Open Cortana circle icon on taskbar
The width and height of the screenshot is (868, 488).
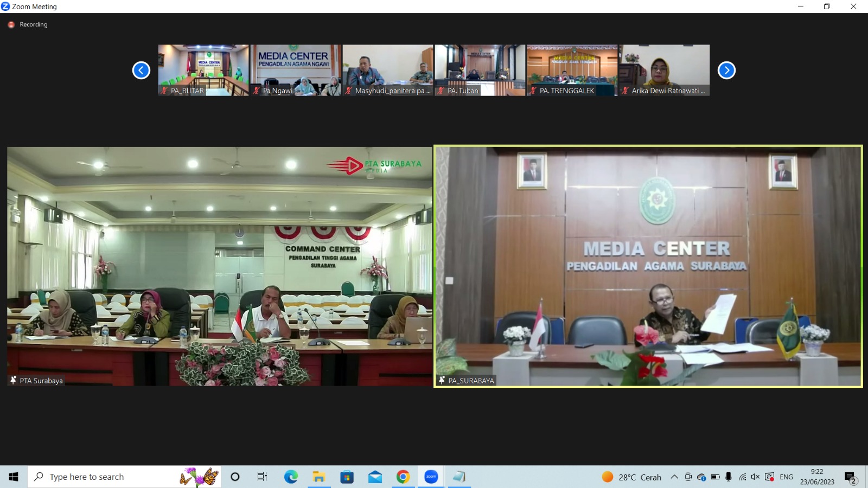(x=235, y=477)
